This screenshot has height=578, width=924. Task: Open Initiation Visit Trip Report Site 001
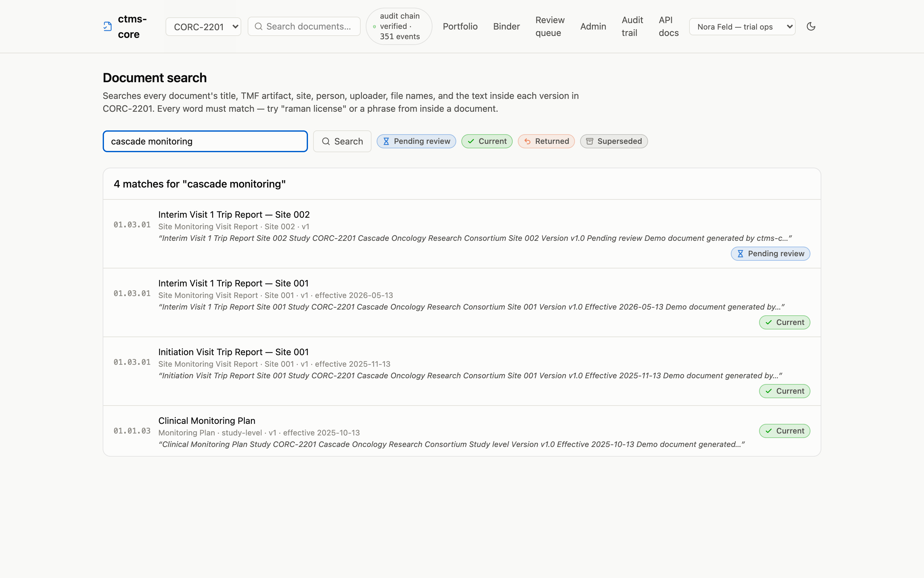tap(233, 352)
